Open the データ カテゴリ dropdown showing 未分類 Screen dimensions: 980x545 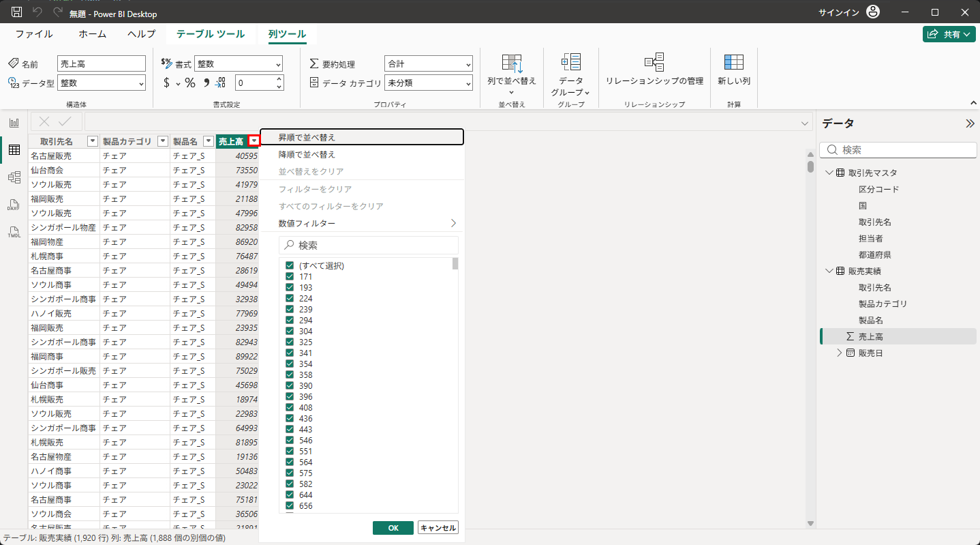pos(429,83)
